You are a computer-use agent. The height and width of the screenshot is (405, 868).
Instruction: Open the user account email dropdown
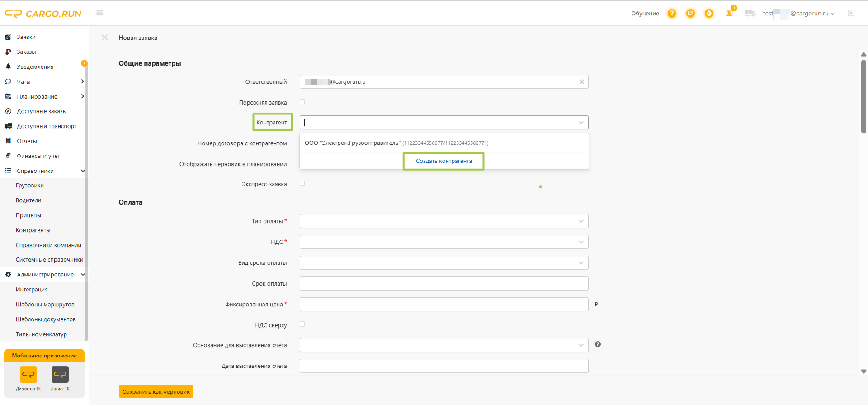pos(799,13)
